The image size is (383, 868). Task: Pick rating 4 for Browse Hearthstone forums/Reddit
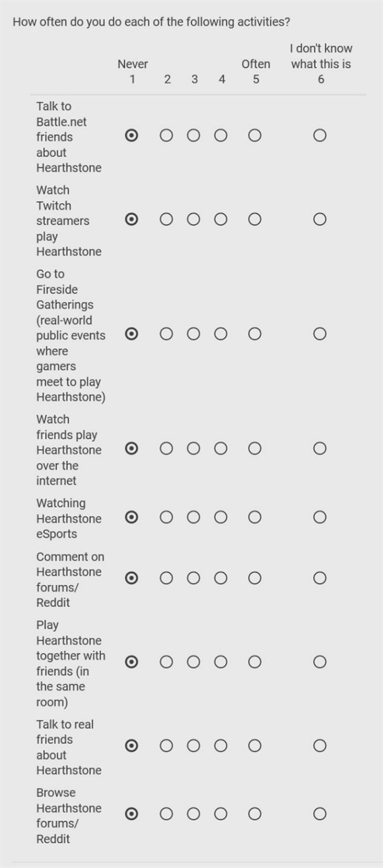(x=221, y=815)
